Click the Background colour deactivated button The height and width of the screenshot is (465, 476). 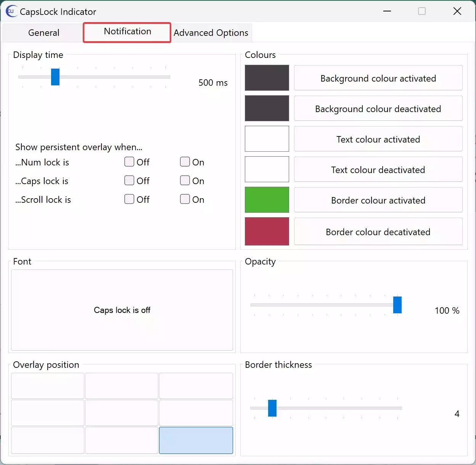(378, 108)
